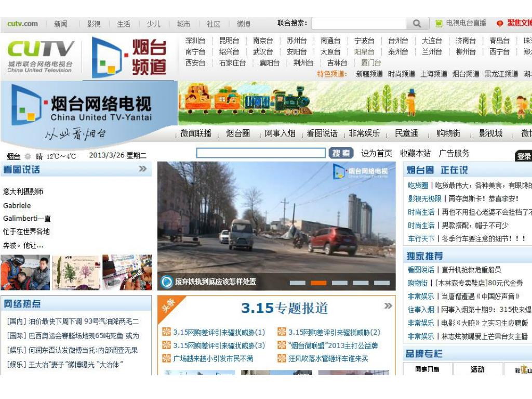Go to 烟台圈 tab
The image size is (532, 399).
pos(238,134)
